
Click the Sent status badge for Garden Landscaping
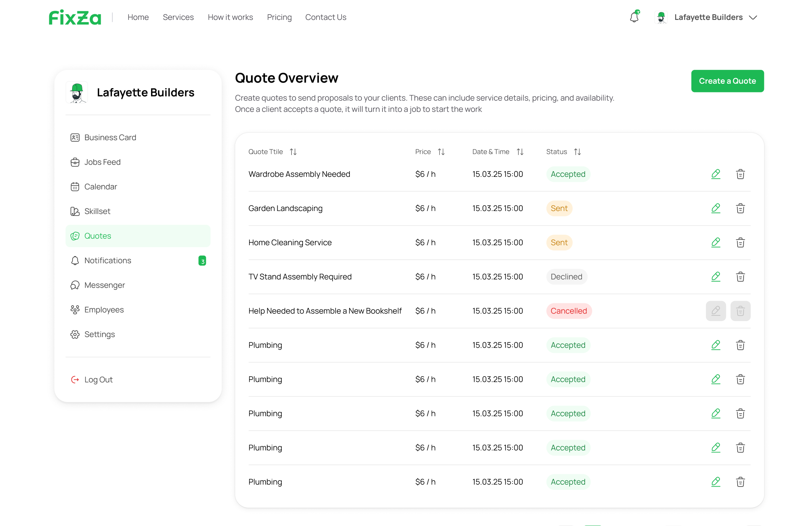coord(559,208)
